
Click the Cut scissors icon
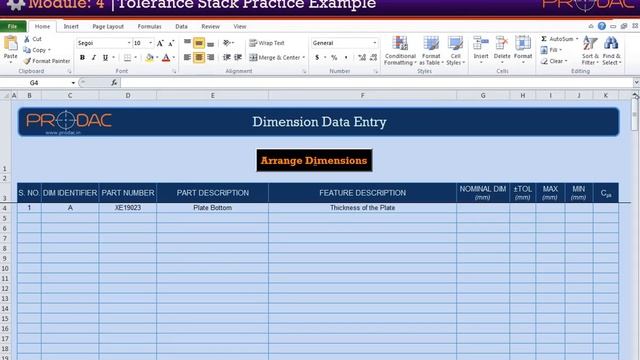pyautogui.click(x=27, y=39)
